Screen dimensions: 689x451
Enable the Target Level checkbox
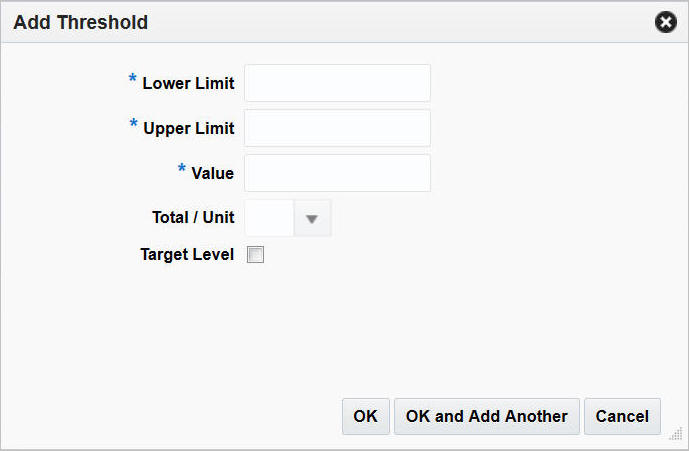[256, 255]
